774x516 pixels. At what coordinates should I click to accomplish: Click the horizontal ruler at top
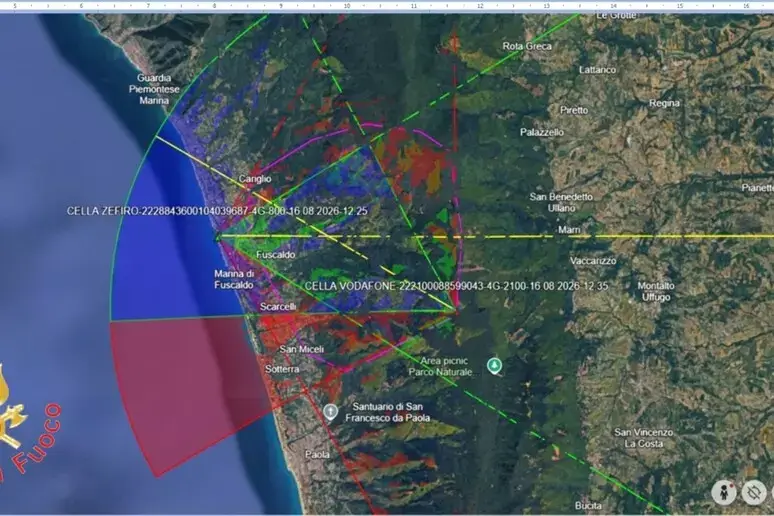tap(387, 6)
